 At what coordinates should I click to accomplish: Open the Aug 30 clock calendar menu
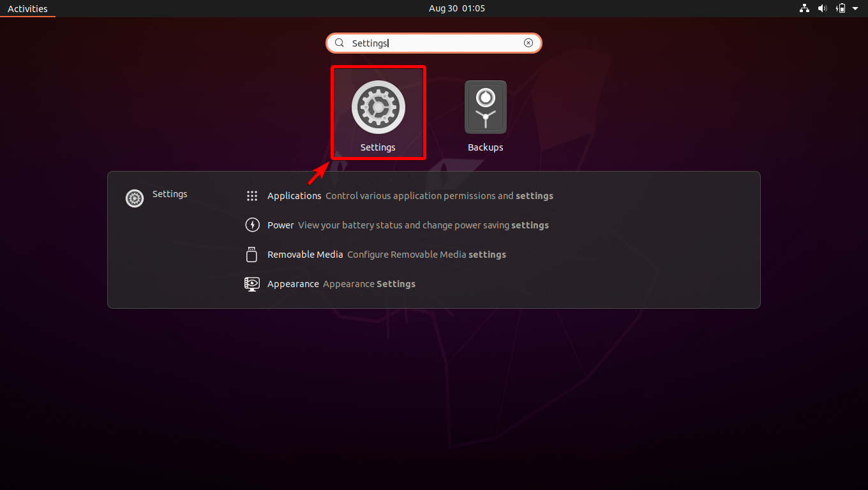click(x=457, y=8)
